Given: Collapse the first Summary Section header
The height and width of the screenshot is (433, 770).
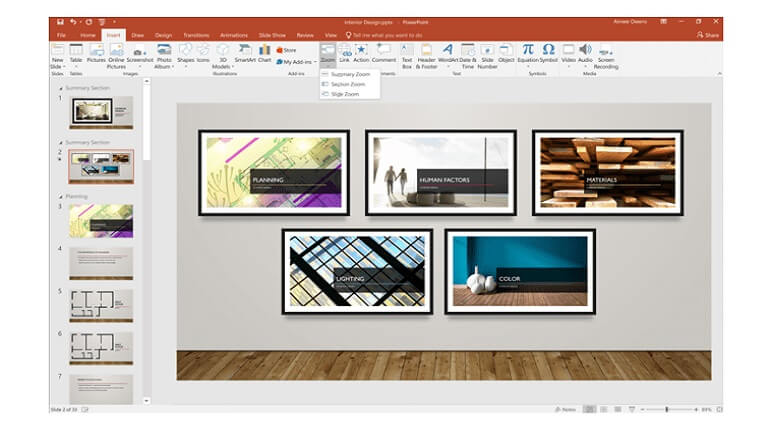Looking at the screenshot, I should [61, 88].
